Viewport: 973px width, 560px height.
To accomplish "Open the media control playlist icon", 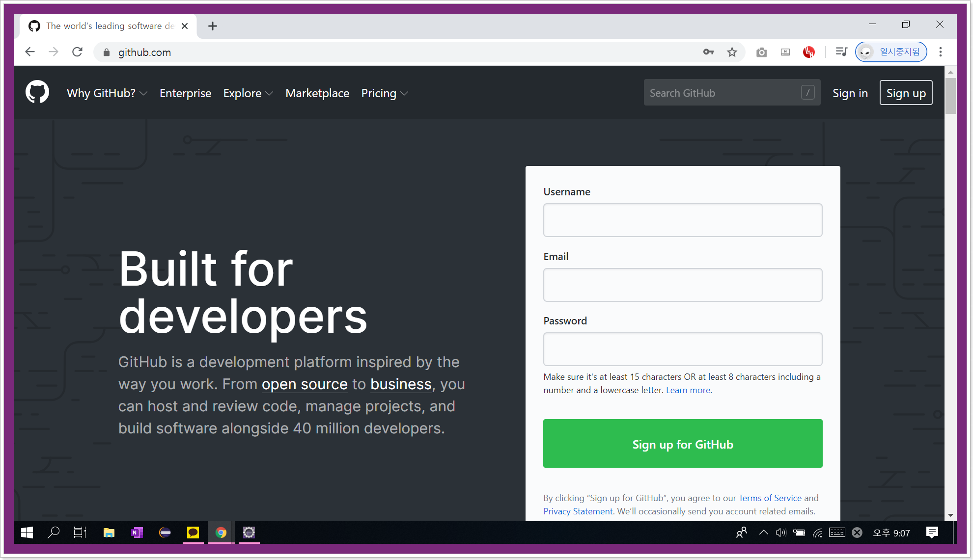I will pos(841,52).
